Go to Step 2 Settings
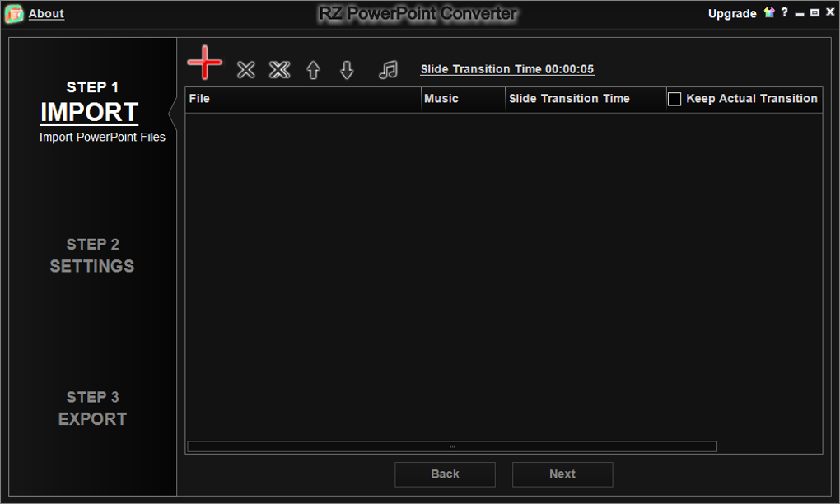This screenshot has height=504, width=840. point(92,256)
